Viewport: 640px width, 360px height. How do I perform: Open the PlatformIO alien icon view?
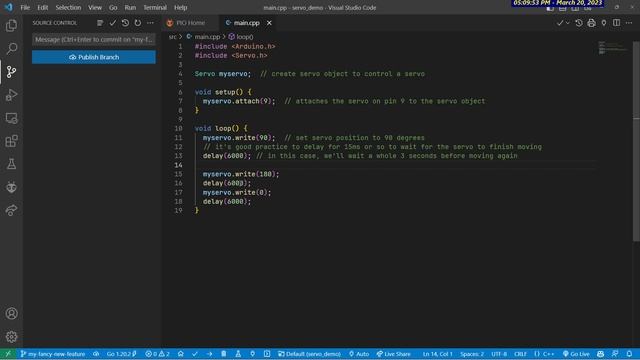11,187
